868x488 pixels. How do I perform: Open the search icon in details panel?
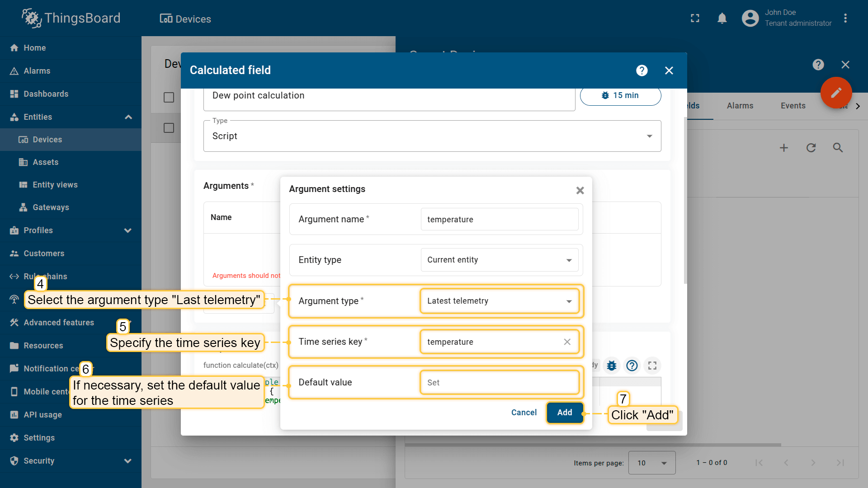pyautogui.click(x=838, y=148)
